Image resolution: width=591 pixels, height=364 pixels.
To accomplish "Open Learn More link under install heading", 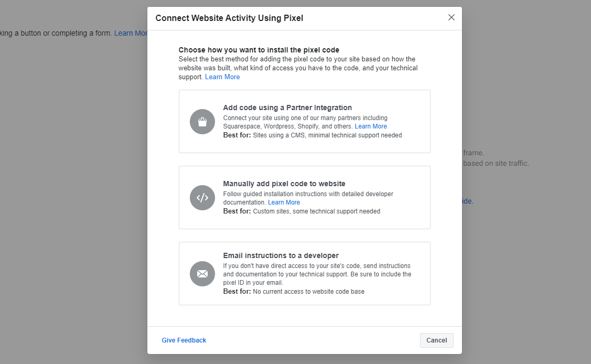I will pyautogui.click(x=222, y=77).
